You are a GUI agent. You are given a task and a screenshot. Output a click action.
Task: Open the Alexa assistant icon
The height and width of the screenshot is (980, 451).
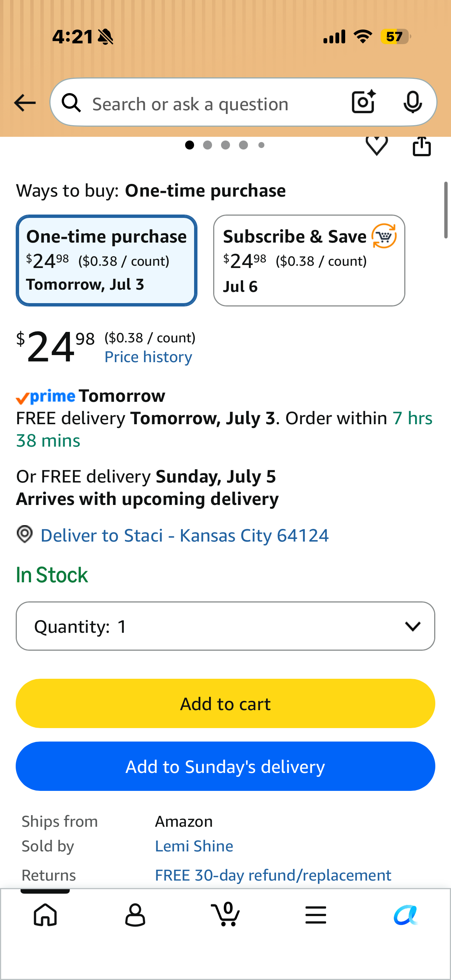tap(406, 914)
